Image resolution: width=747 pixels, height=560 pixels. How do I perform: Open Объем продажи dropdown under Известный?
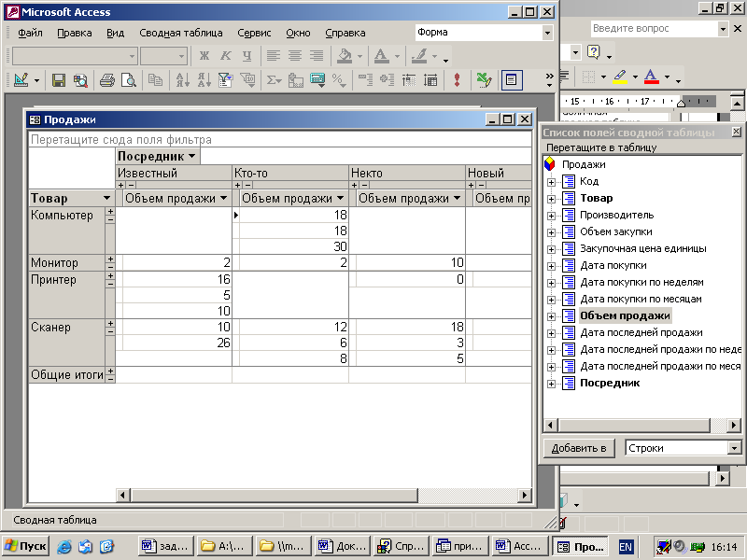223,198
